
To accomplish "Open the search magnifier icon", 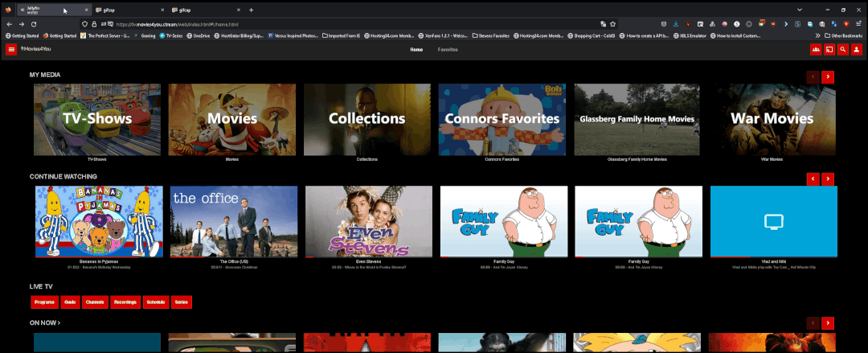I will click(842, 50).
